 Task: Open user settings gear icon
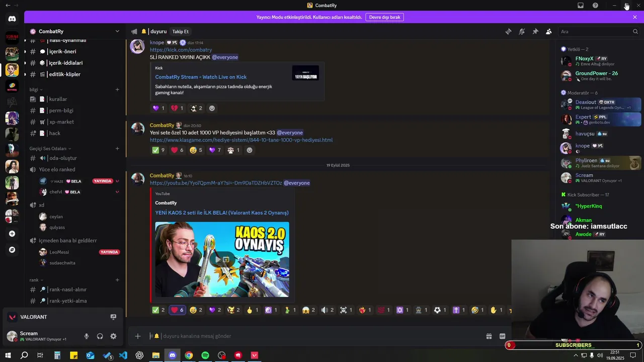pyautogui.click(x=113, y=336)
